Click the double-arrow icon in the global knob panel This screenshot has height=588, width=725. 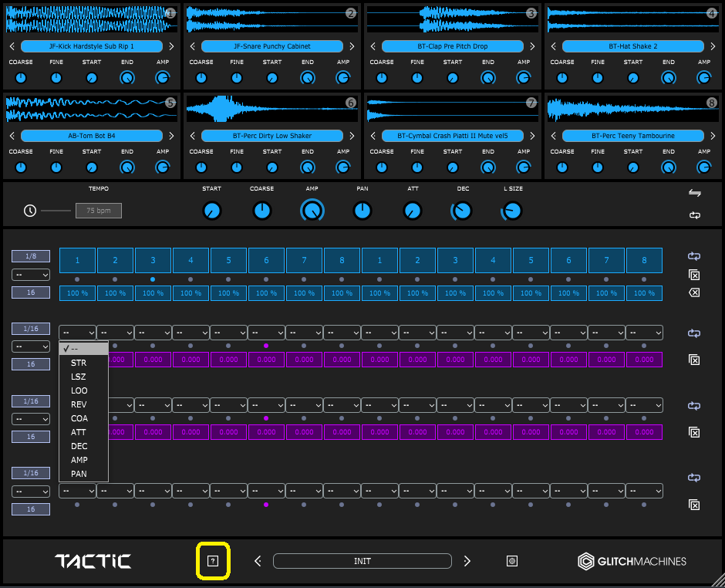click(694, 193)
